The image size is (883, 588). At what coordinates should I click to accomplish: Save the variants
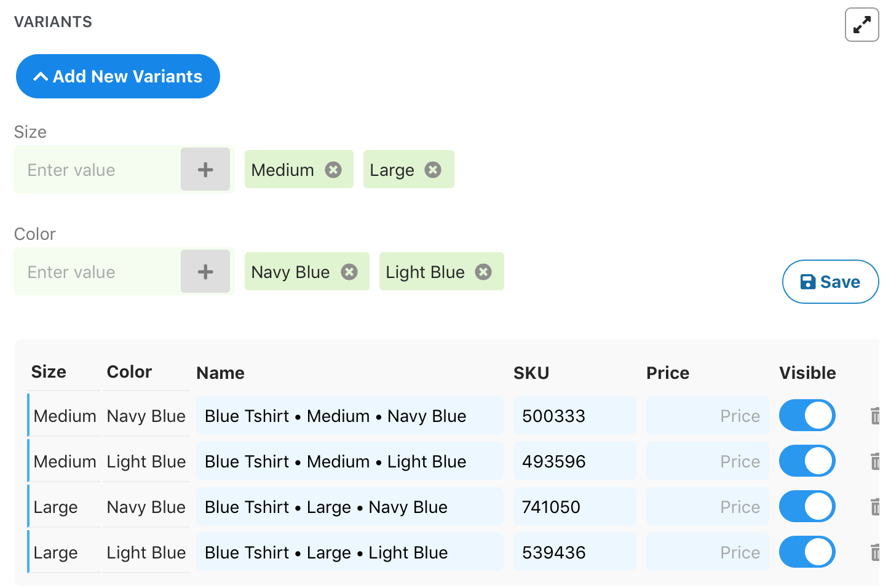[830, 282]
